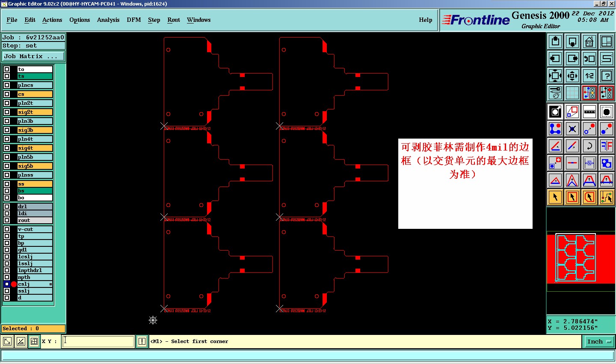Toggle display of the pln3b layer
The width and height of the screenshot is (616, 364).
point(7,121)
